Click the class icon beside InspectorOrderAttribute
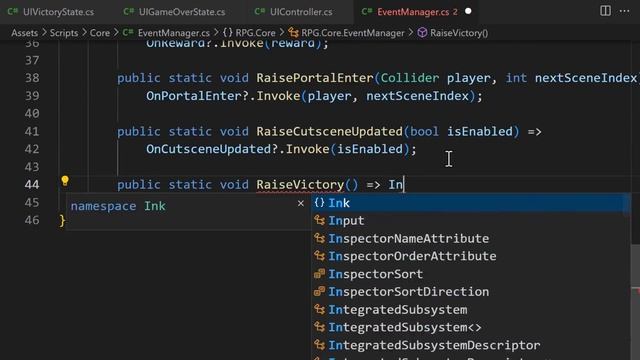This screenshot has height=360, width=640. 319,256
